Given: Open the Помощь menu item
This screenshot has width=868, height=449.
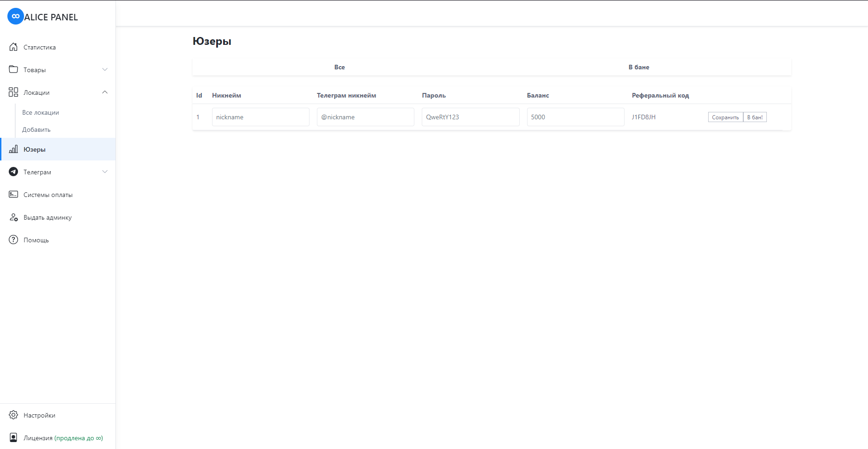Looking at the screenshot, I should [x=58, y=240].
